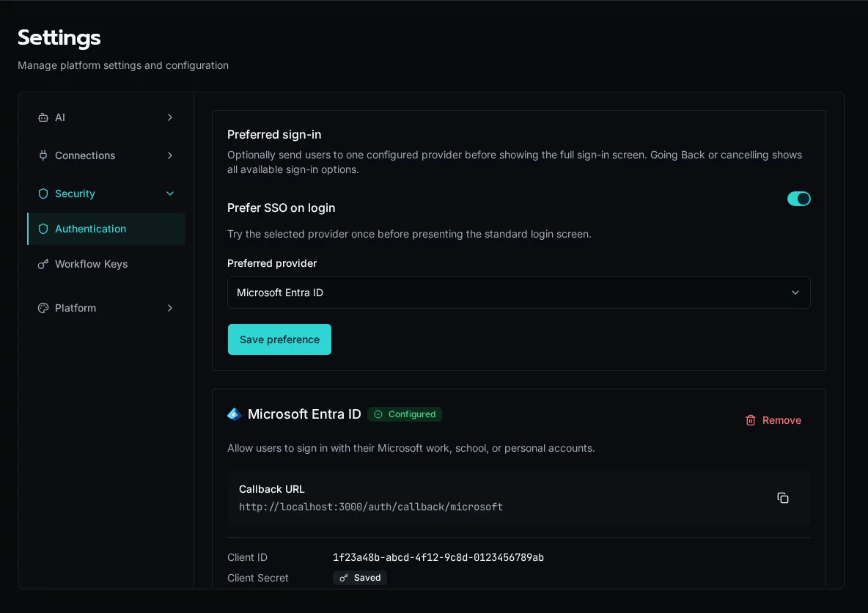The height and width of the screenshot is (613, 868).
Task: Click the AI robot icon in sidebar
Action: pos(43,117)
